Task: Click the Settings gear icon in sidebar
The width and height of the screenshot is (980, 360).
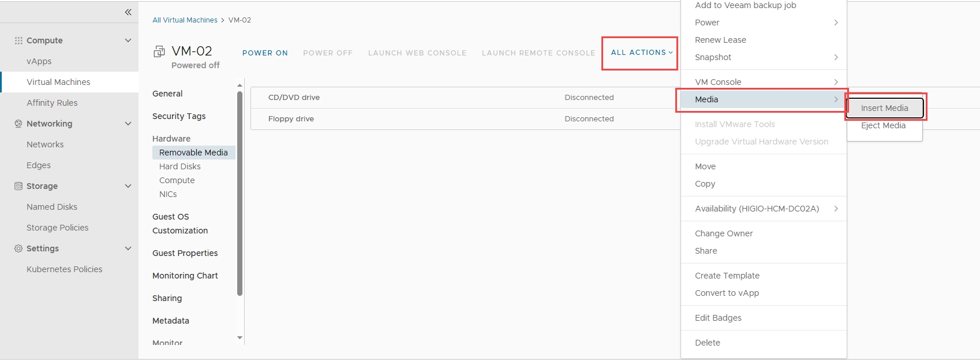Action: click(18, 248)
